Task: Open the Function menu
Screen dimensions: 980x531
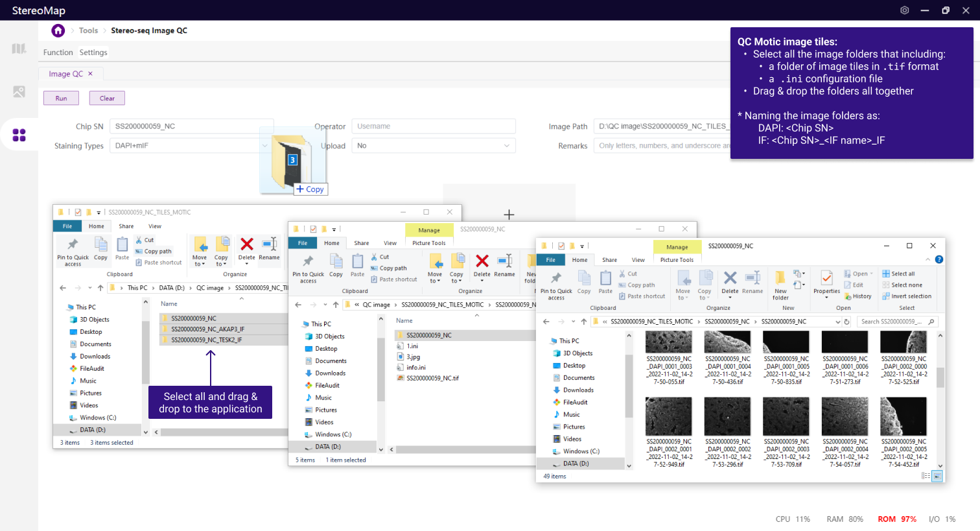Action: coord(58,53)
